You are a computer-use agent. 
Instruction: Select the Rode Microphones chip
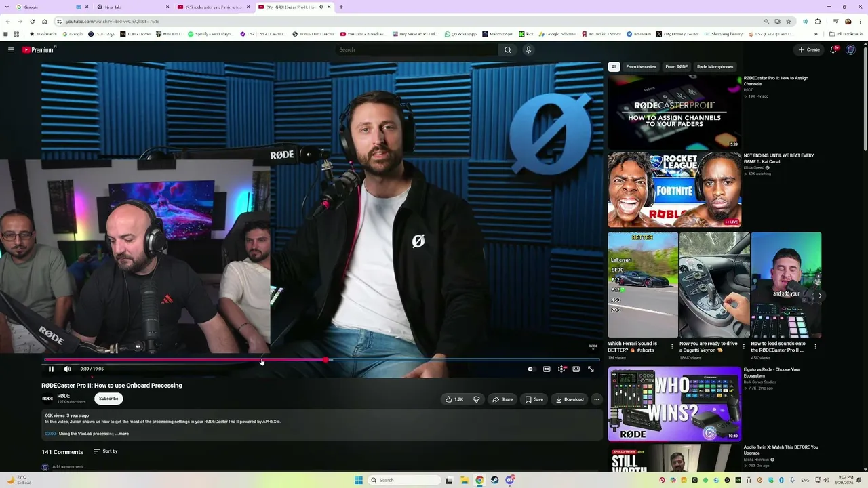[x=715, y=67]
